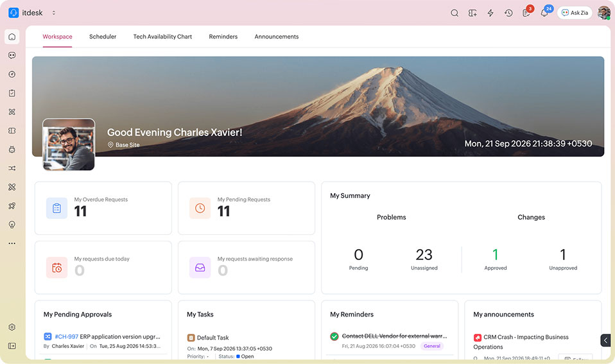Switch to the Workspace tab

57,37
